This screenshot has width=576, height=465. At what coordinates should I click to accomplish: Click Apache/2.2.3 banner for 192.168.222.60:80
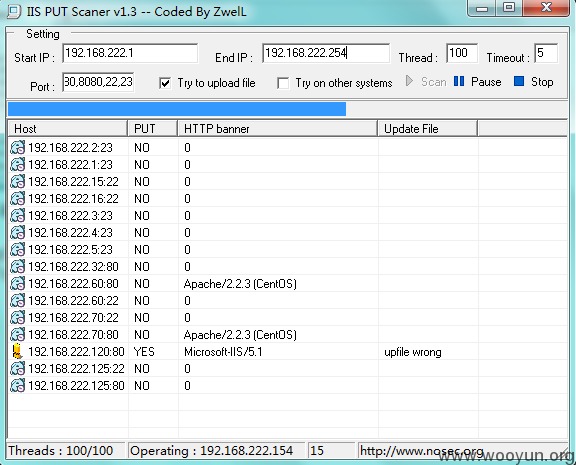(x=240, y=284)
